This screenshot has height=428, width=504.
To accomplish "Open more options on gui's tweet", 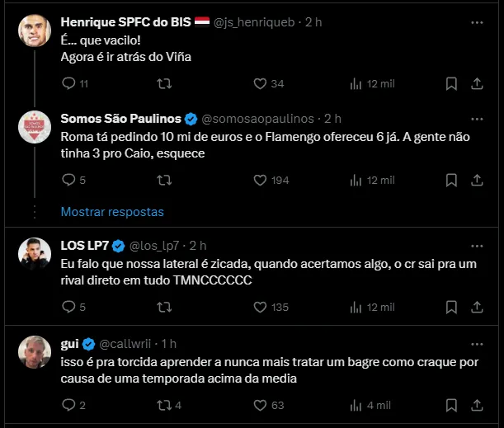I will pos(477,342).
